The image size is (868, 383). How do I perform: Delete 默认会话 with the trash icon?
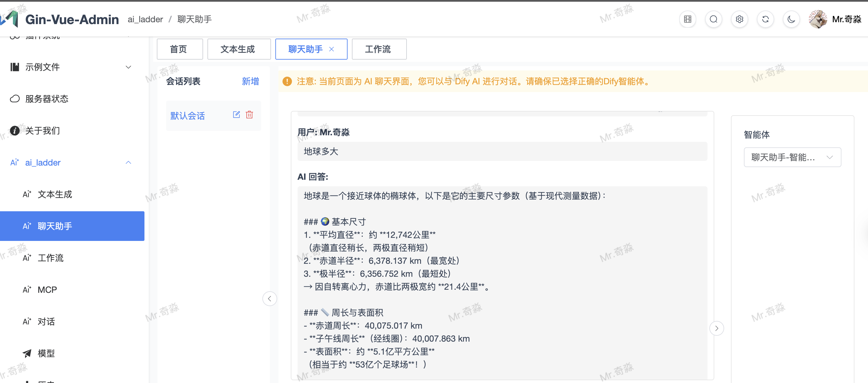pos(249,115)
